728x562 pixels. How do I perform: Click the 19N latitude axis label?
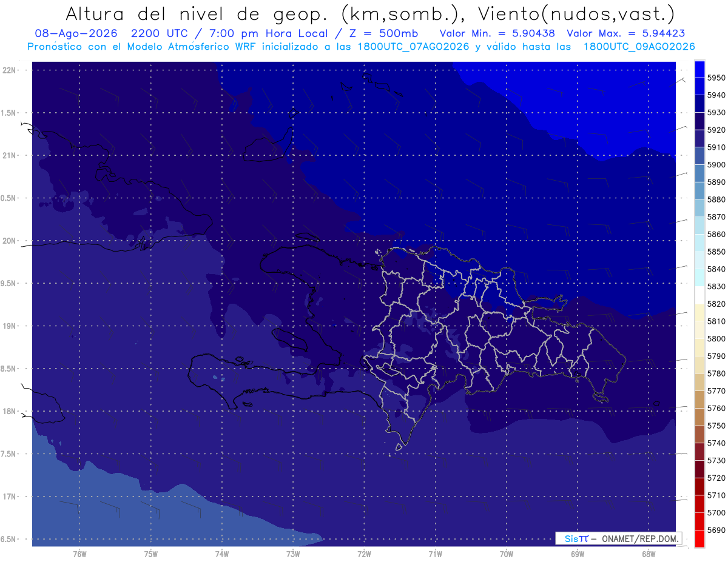click(x=9, y=327)
